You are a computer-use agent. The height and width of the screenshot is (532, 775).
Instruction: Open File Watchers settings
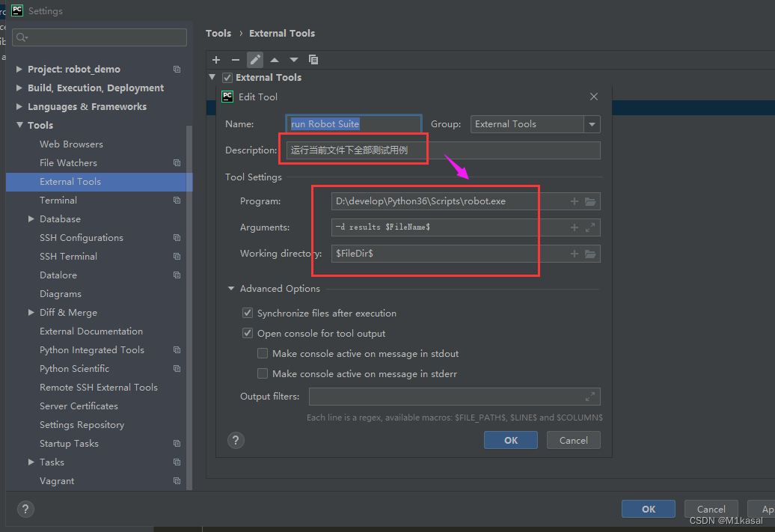68,162
